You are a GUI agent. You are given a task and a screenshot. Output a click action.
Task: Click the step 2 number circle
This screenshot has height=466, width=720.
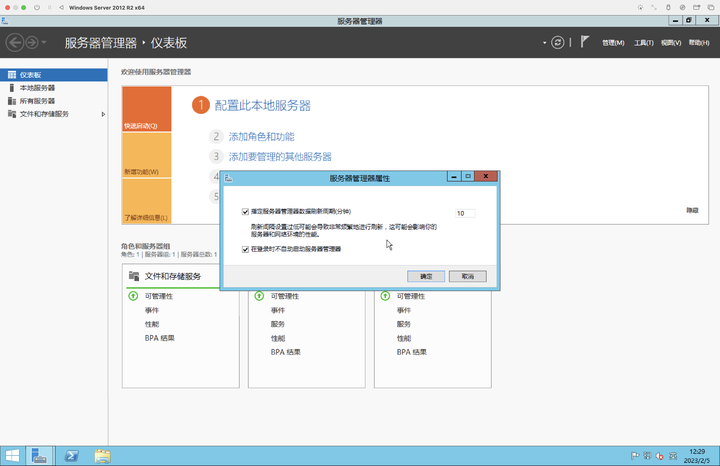(x=216, y=136)
